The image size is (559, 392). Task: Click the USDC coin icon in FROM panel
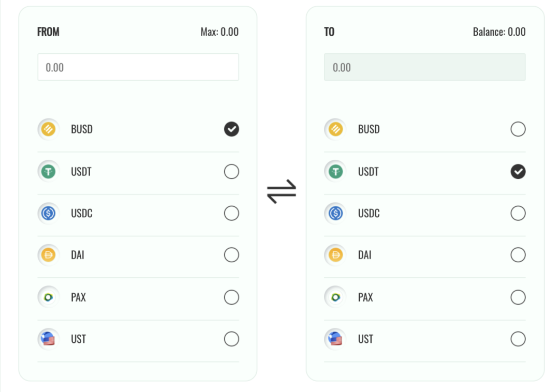point(49,213)
